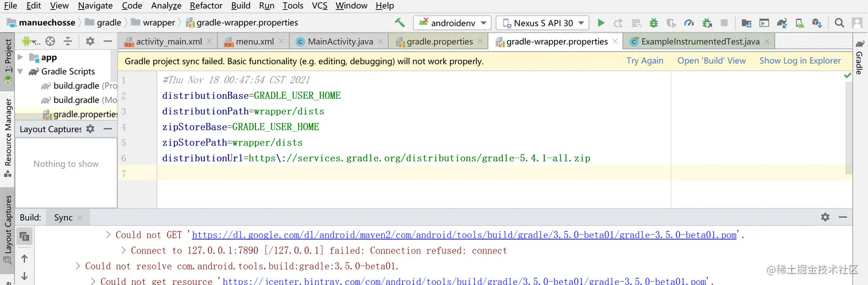Open the Analyze menu
The image size is (868, 285).
click(166, 6)
